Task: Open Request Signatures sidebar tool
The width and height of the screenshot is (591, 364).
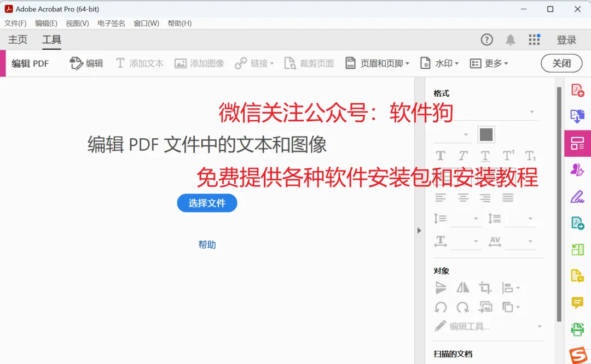Action: pos(577,170)
